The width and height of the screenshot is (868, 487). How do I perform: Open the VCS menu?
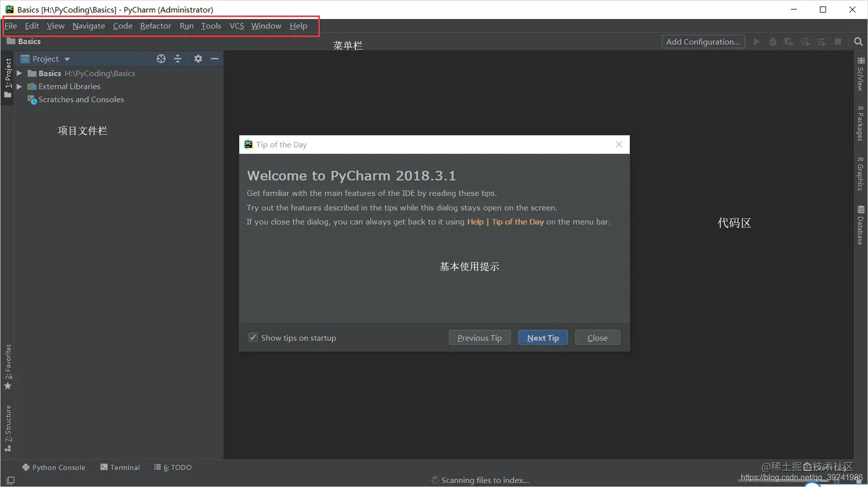point(237,26)
